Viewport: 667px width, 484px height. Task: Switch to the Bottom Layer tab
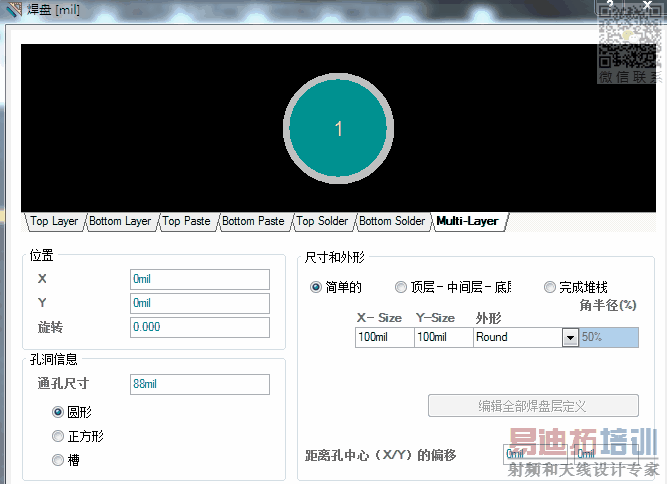pyautogui.click(x=120, y=222)
